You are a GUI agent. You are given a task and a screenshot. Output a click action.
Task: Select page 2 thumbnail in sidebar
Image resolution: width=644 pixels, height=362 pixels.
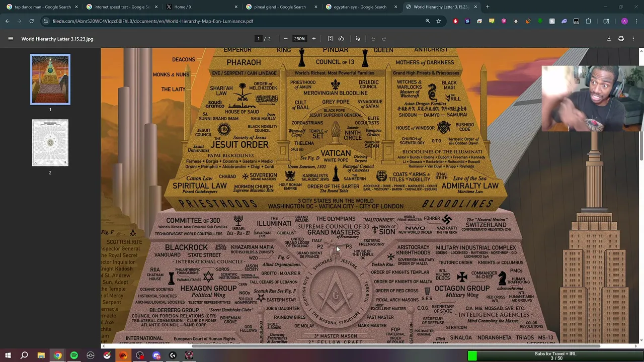(50, 143)
